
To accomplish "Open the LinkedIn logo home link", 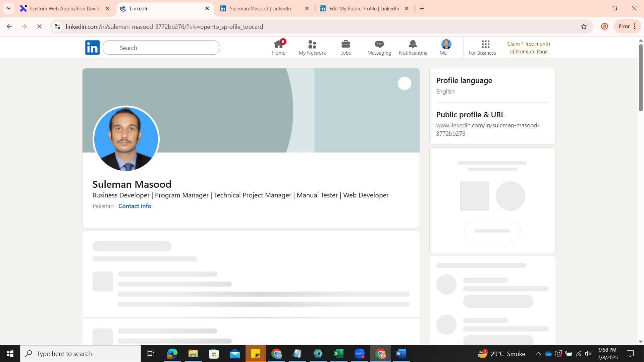I will [92, 48].
